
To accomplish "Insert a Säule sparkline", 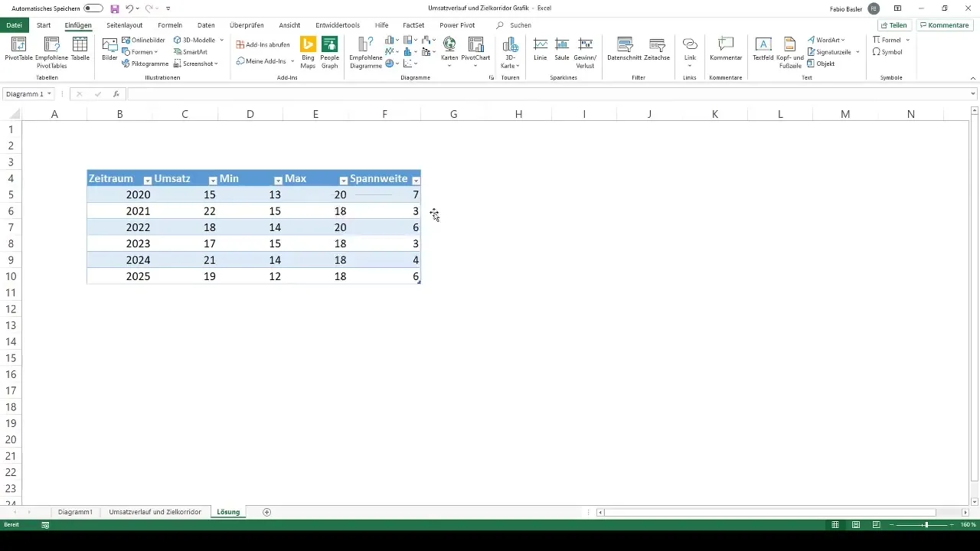I will tap(562, 51).
